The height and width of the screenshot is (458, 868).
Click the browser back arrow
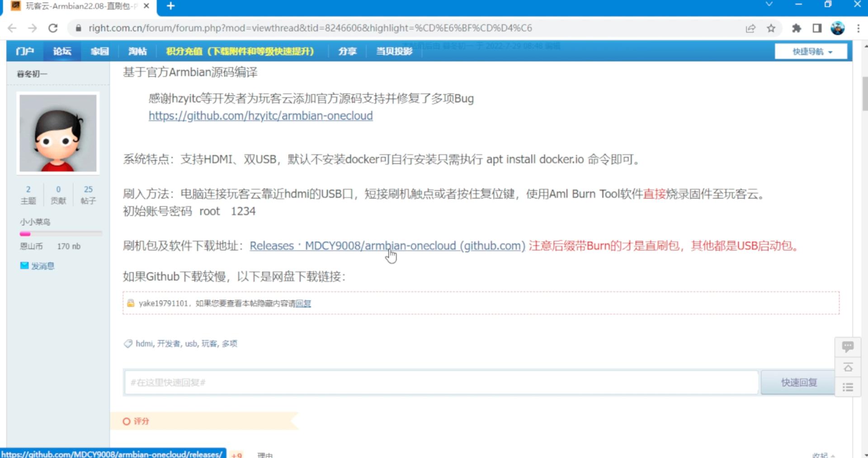pos(12,28)
